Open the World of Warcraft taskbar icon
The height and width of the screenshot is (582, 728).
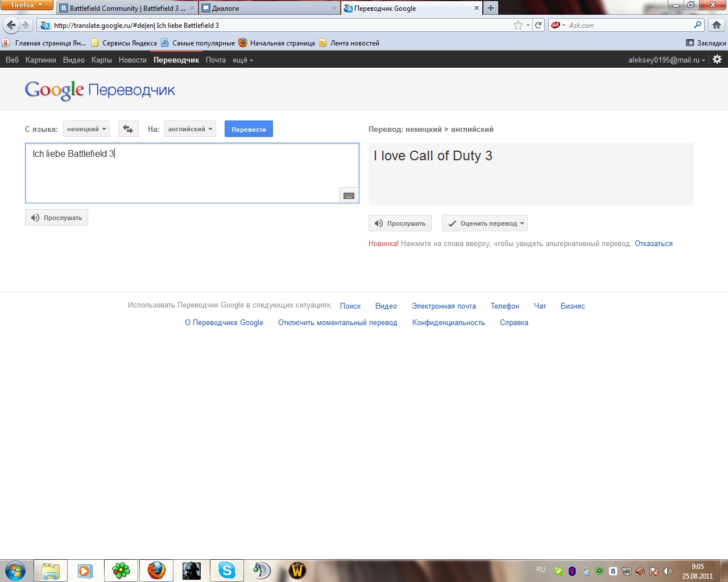click(x=297, y=571)
